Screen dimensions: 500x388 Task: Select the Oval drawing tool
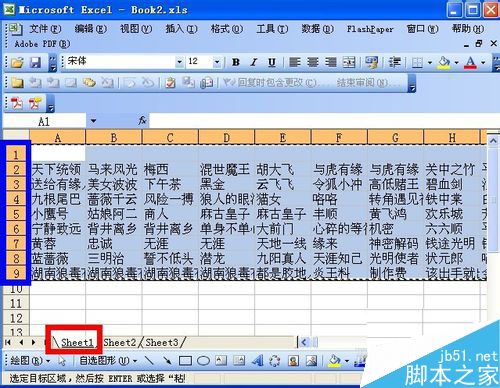click(x=203, y=361)
